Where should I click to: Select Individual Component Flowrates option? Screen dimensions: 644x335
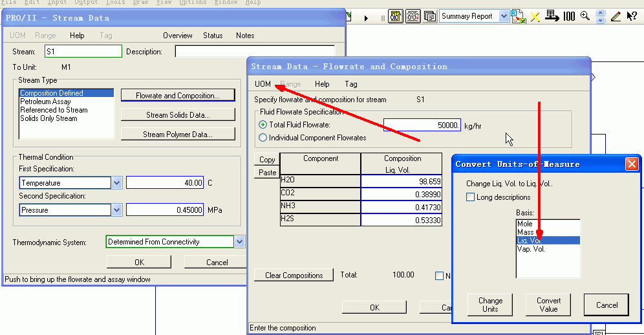263,138
